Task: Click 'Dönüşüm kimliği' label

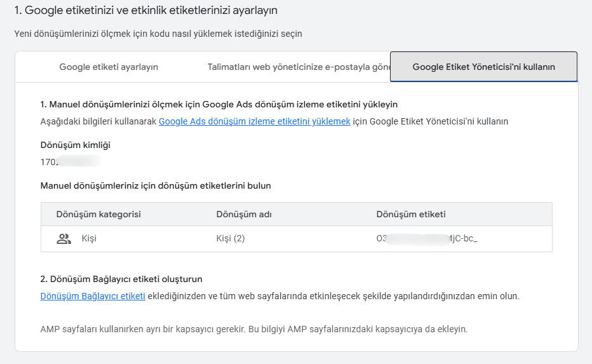Action: point(76,145)
